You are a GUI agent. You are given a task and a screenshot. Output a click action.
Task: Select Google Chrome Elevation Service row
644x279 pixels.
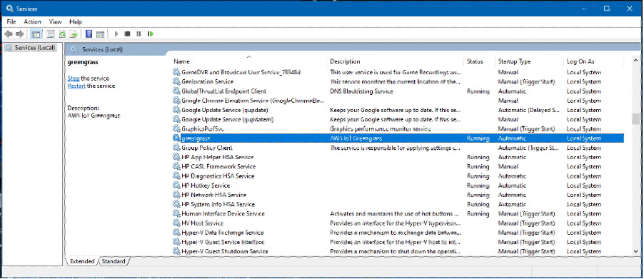pyautogui.click(x=398, y=101)
